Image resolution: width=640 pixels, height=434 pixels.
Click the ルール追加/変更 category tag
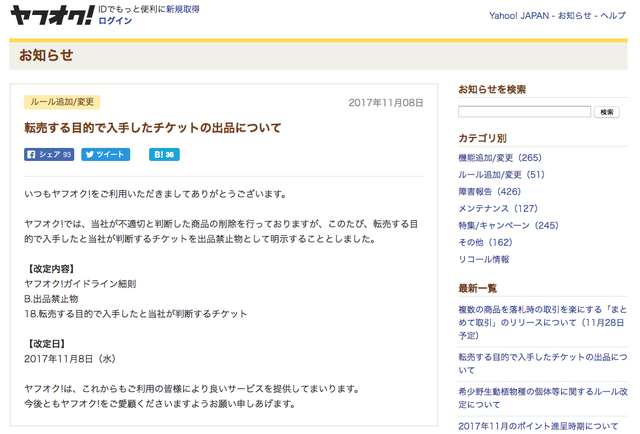coord(62,102)
